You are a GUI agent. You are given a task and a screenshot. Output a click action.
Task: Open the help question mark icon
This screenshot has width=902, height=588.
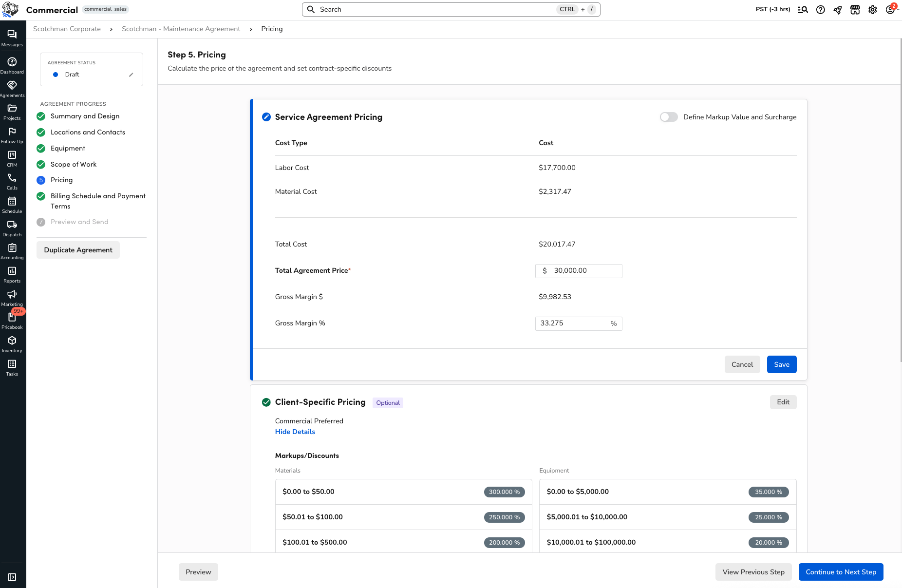pos(821,9)
